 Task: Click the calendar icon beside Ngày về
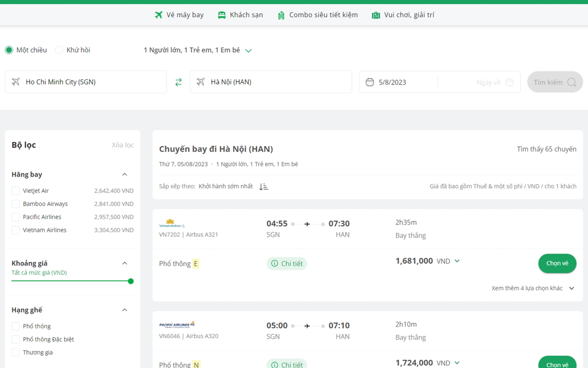click(510, 82)
